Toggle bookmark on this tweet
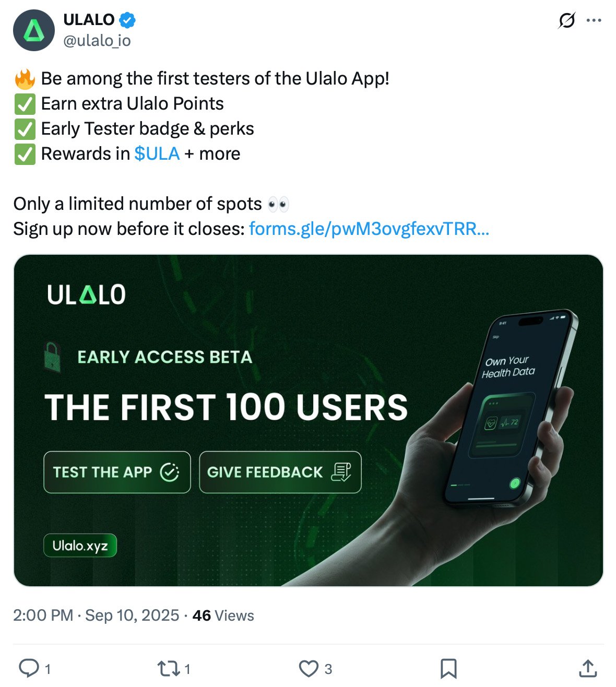This screenshot has width=616, height=687. 448,667
